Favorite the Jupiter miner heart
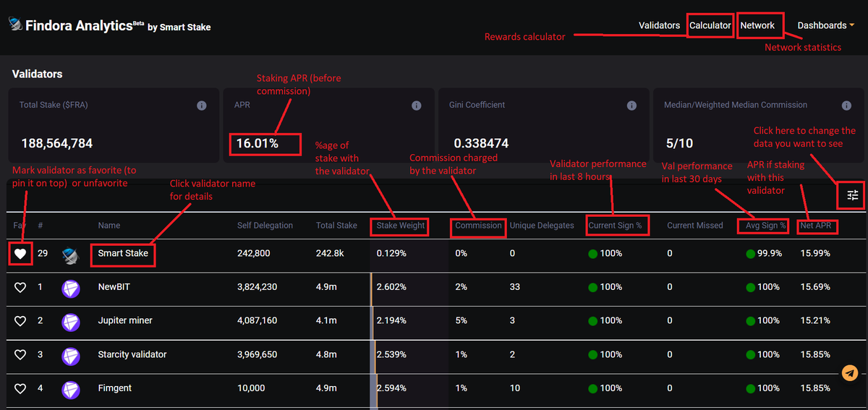Viewport: 868px width, 410px height. pos(20,321)
